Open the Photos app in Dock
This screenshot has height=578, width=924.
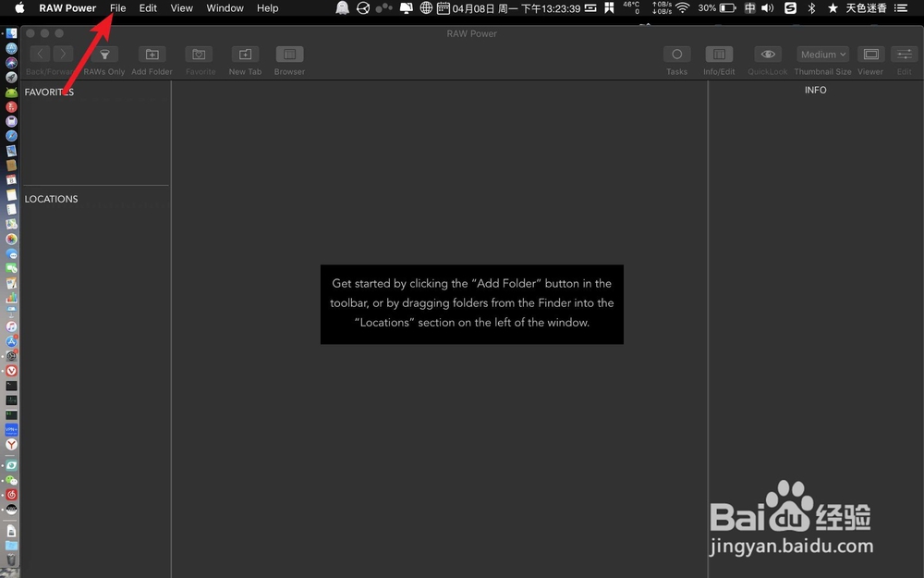click(11, 239)
